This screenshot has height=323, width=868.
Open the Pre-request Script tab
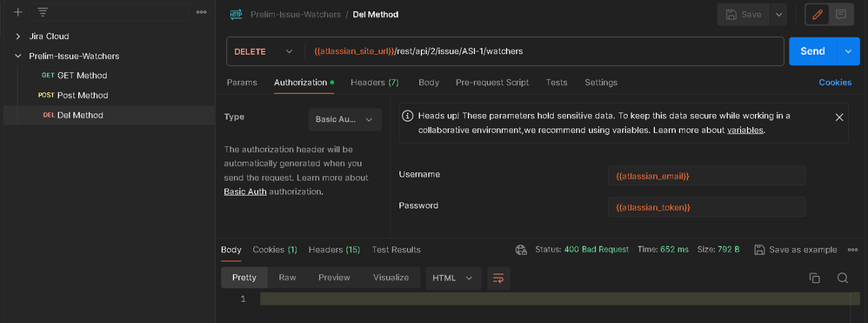[492, 83]
